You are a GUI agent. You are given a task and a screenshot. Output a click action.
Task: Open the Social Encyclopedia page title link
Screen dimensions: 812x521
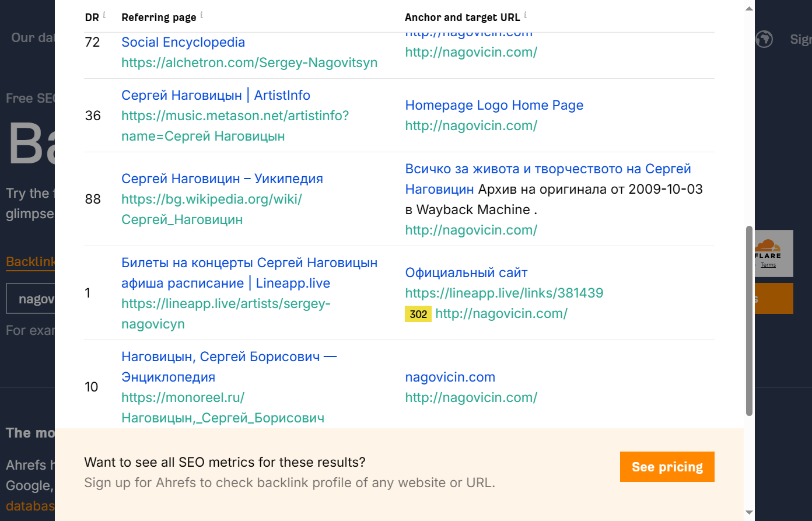[183, 42]
